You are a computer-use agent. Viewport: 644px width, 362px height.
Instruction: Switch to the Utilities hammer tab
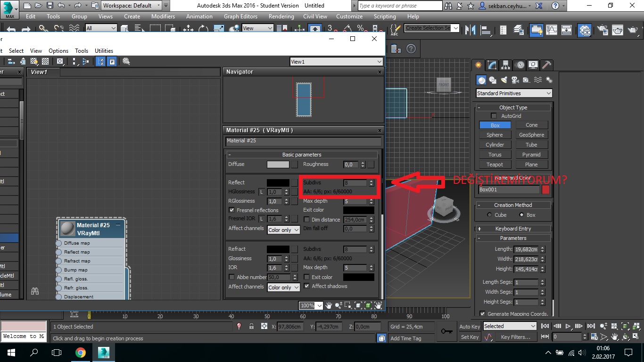click(546, 65)
